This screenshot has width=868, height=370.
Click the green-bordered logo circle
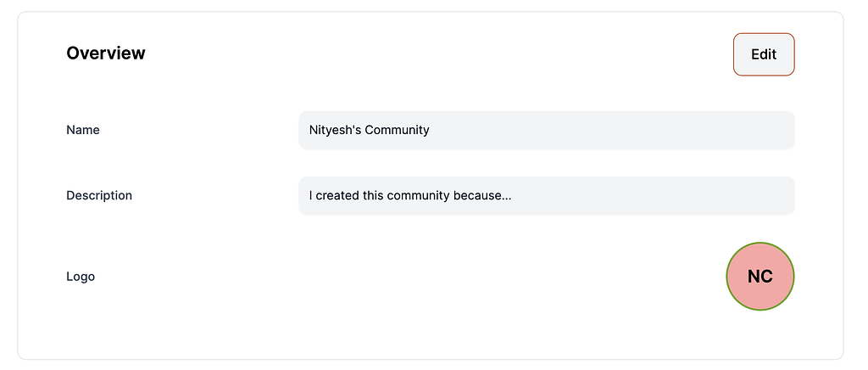pos(760,277)
